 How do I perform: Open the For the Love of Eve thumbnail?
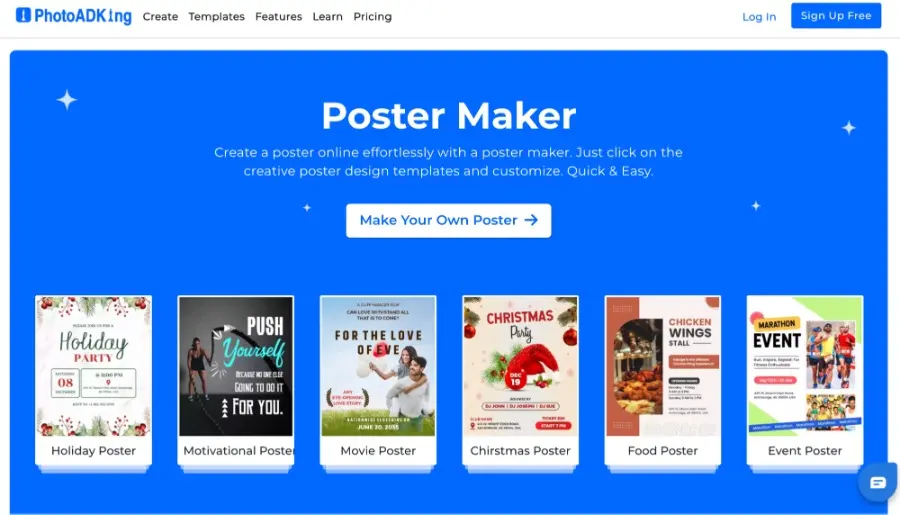pyautogui.click(x=378, y=366)
